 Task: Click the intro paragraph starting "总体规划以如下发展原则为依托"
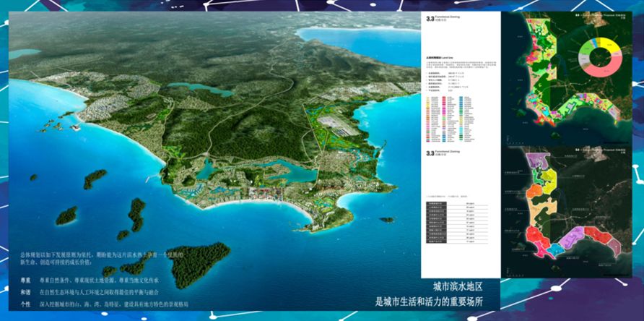(100, 258)
